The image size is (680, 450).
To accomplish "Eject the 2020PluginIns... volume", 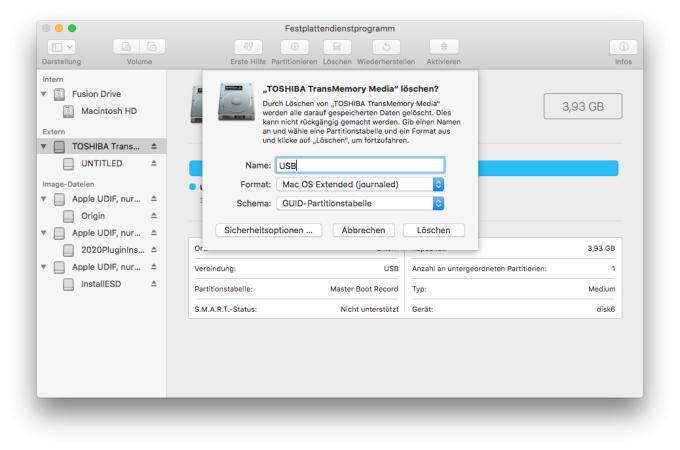I will pos(154,250).
